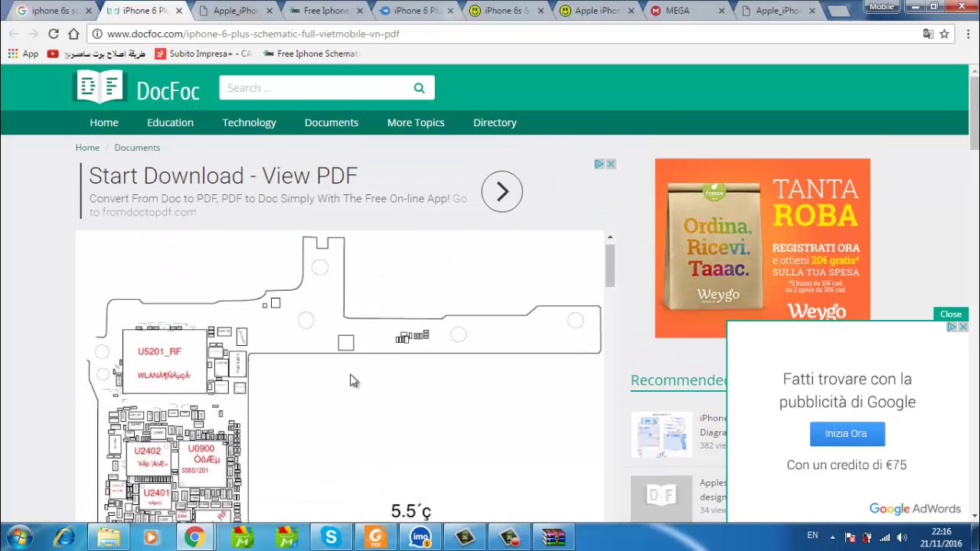Open the browser home page icon
This screenshot has height=551, width=980.
[x=73, y=34]
